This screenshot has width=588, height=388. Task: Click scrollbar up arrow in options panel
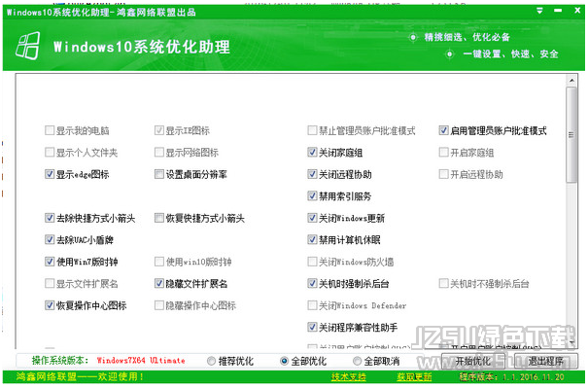click(x=571, y=81)
